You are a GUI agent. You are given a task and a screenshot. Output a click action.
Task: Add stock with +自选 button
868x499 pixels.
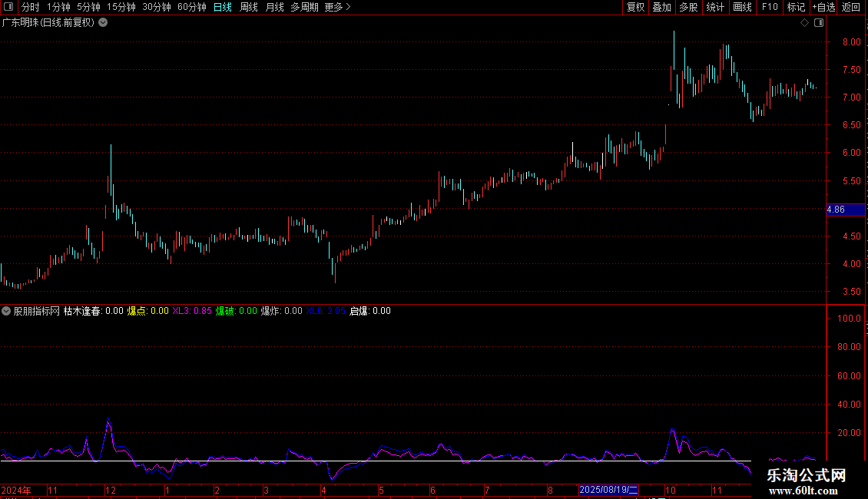[823, 7]
